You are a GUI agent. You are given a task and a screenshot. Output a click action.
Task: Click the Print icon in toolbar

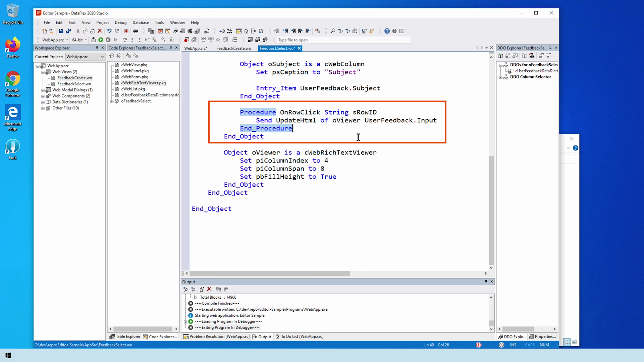136,31
